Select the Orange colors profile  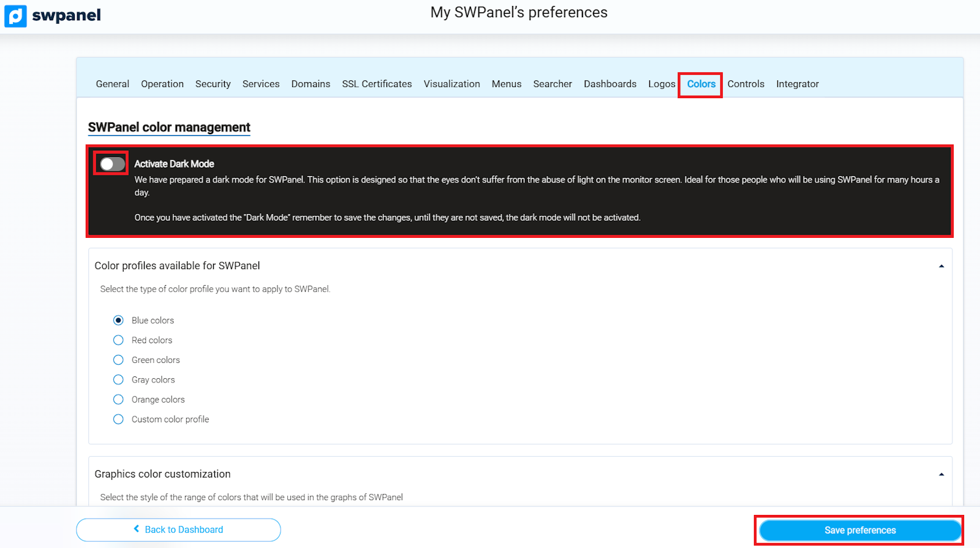coord(118,400)
